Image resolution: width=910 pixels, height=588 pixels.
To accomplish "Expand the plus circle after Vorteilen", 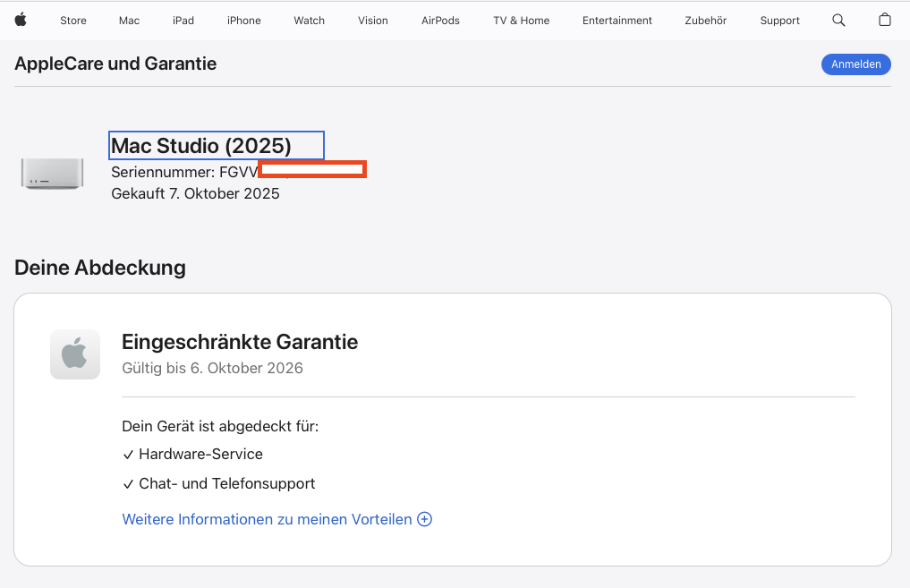I will (x=425, y=519).
